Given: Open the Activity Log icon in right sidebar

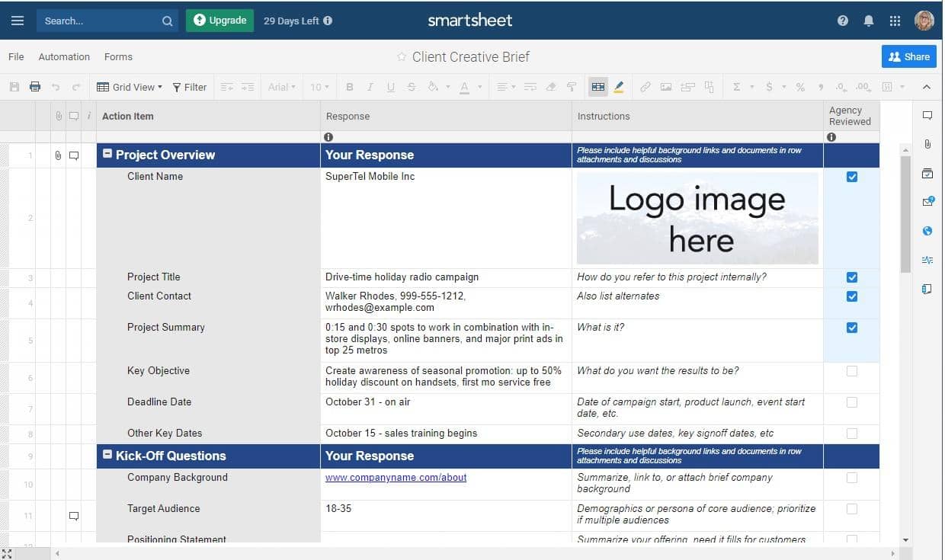Looking at the screenshot, I should (927, 260).
